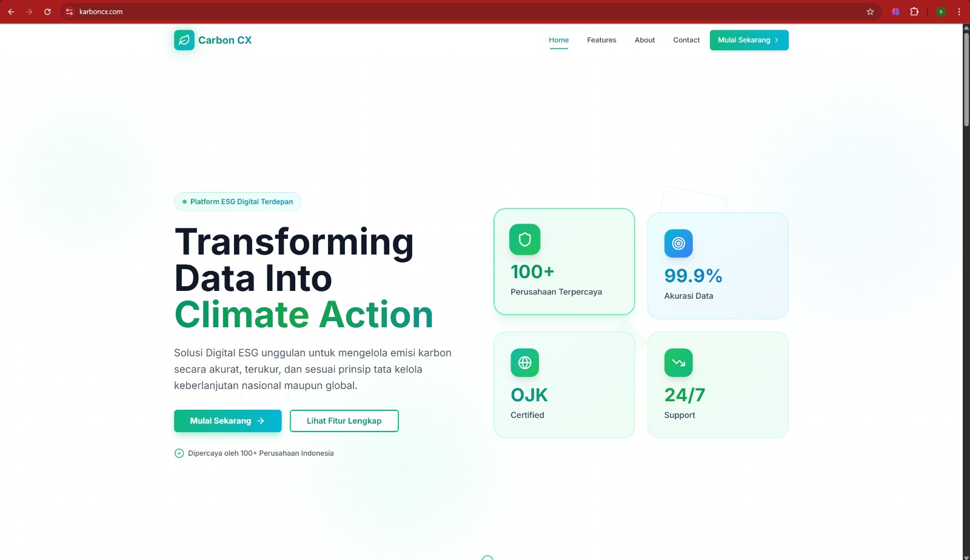Reload the page using the refresh icon
970x560 pixels.
coord(47,11)
